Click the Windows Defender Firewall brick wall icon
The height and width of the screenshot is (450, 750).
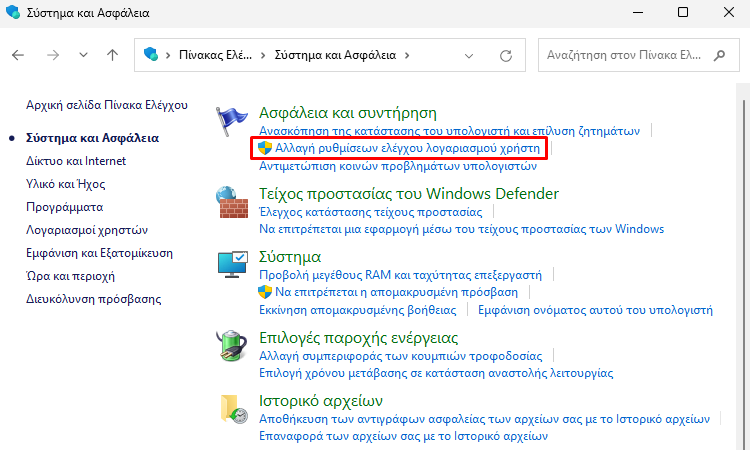[233, 207]
